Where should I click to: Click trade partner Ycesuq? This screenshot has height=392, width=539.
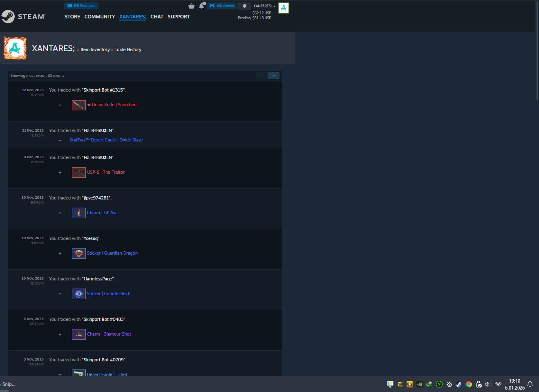(x=91, y=238)
